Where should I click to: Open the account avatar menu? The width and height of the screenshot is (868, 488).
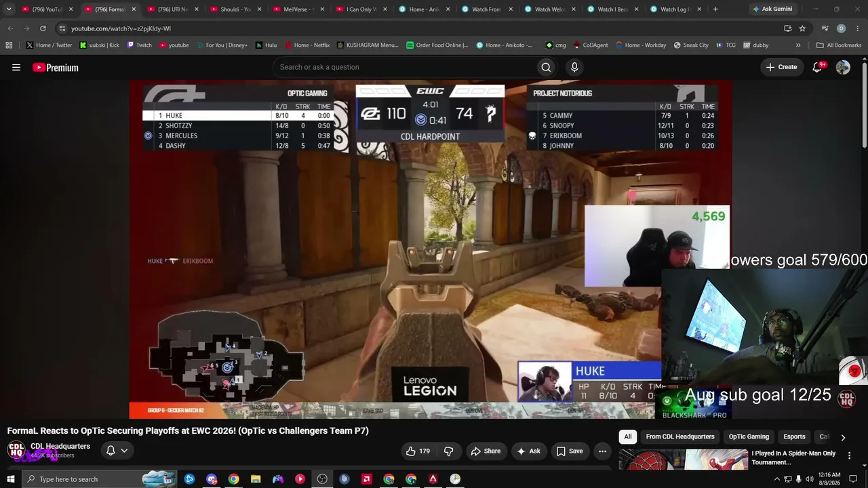point(843,67)
